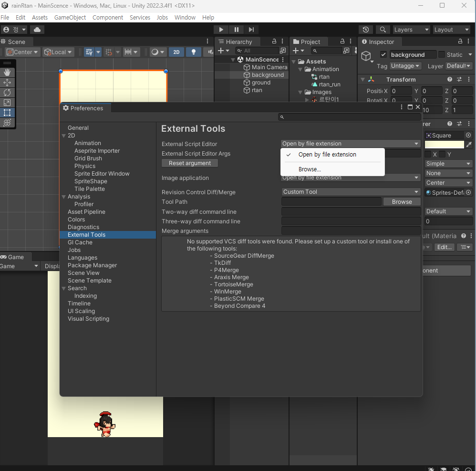Collapse the Analysis preferences group

click(64, 197)
